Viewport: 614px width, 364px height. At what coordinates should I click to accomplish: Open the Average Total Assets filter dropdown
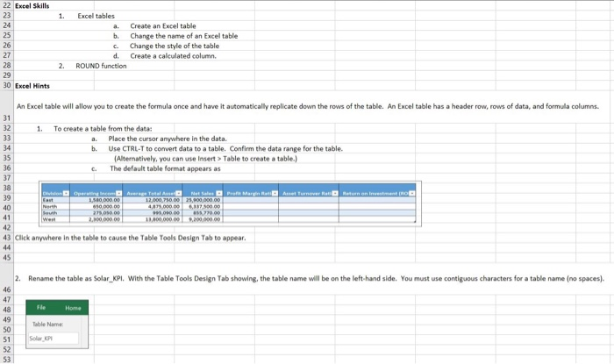(x=179, y=193)
